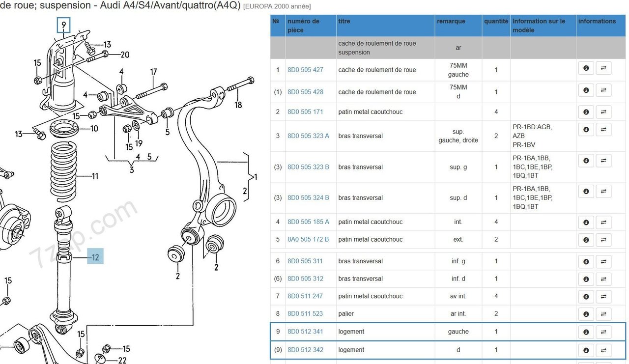Viewport: 629px width, 364px height.
Task: Click swap arrows icon for 8A0 505 172 B
Action: pyautogui.click(x=603, y=240)
